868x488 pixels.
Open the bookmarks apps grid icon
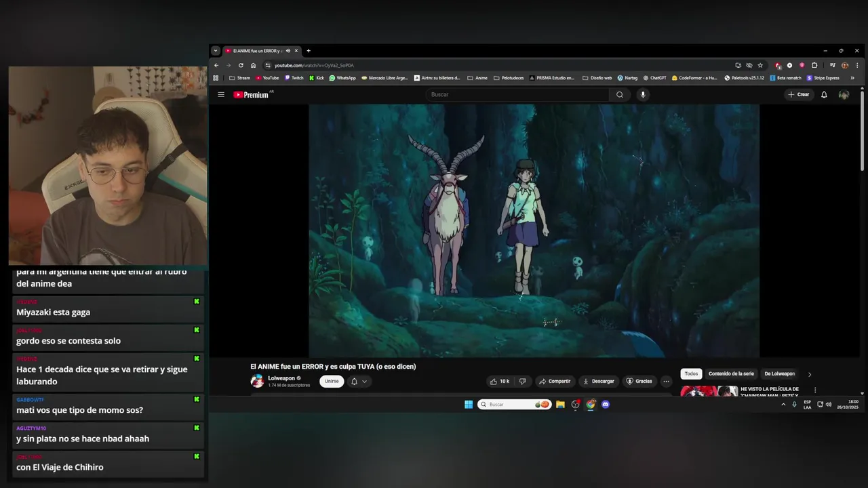(216, 78)
